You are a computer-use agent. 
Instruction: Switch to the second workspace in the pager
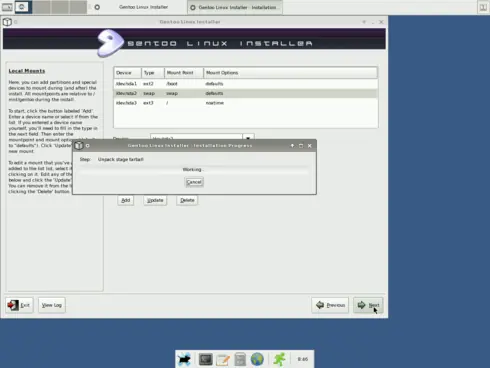[x=42, y=7]
